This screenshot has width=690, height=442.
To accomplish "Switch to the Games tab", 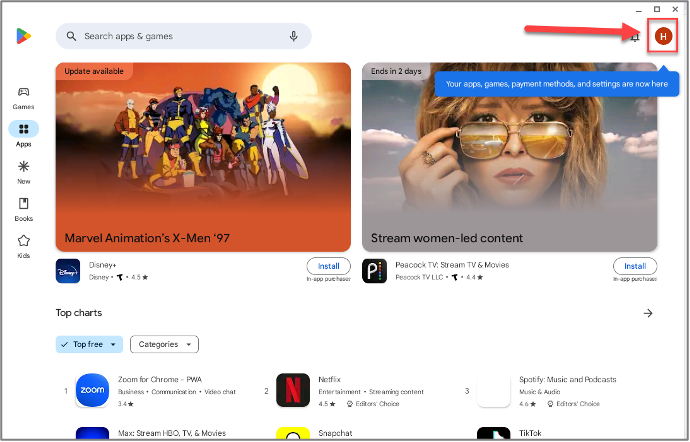I will coord(23,97).
